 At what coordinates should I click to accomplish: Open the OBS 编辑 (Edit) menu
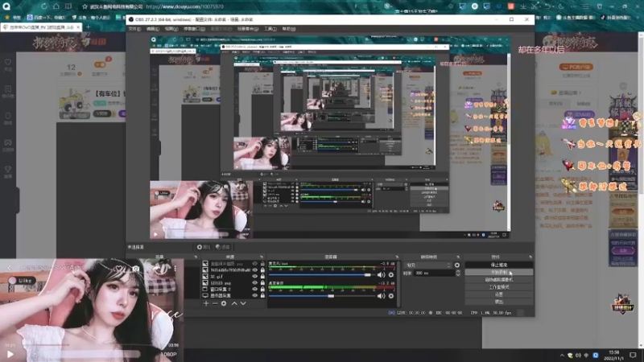[x=153, y=29]
